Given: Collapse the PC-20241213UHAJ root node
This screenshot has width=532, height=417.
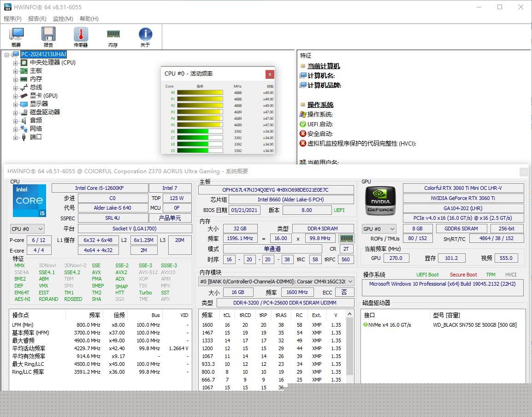Looking at the screenshot, I should [x=7, y=54].
